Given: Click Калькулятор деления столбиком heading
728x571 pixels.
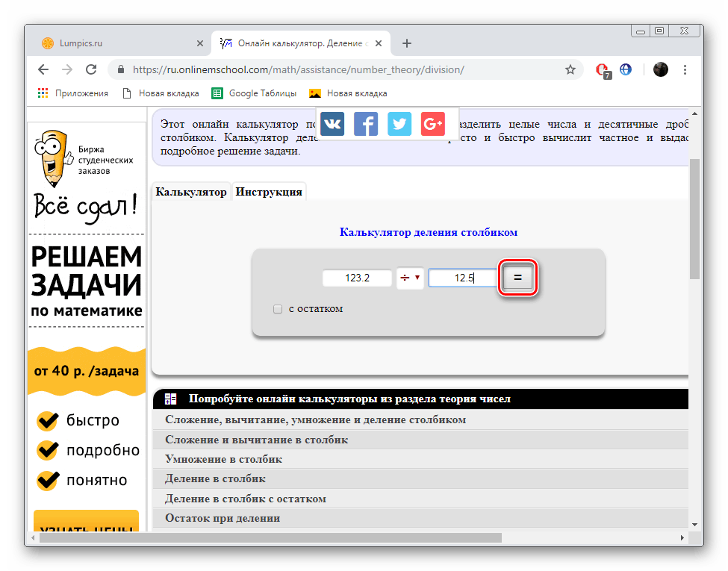Looking at the screenshot, I should point(428,232).
